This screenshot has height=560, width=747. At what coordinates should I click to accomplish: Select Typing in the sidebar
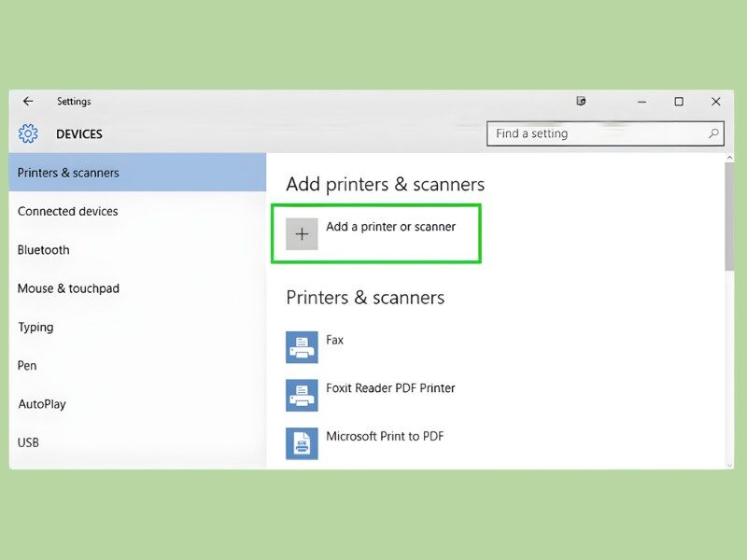[x=35, y=328]
